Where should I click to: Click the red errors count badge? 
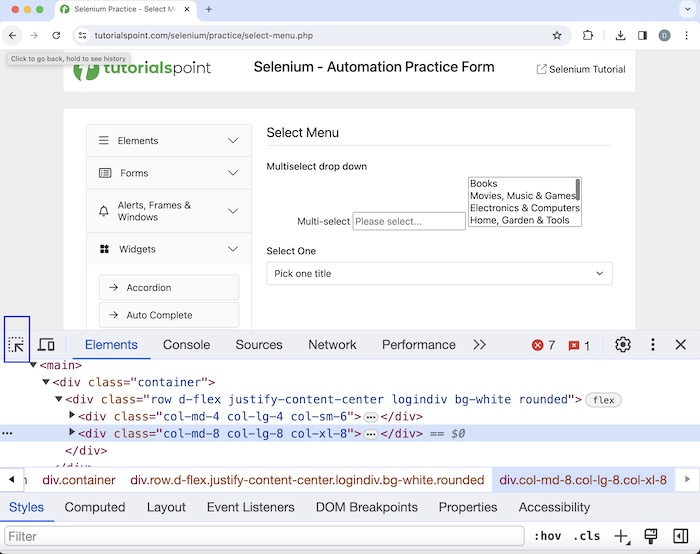point(543,345)
